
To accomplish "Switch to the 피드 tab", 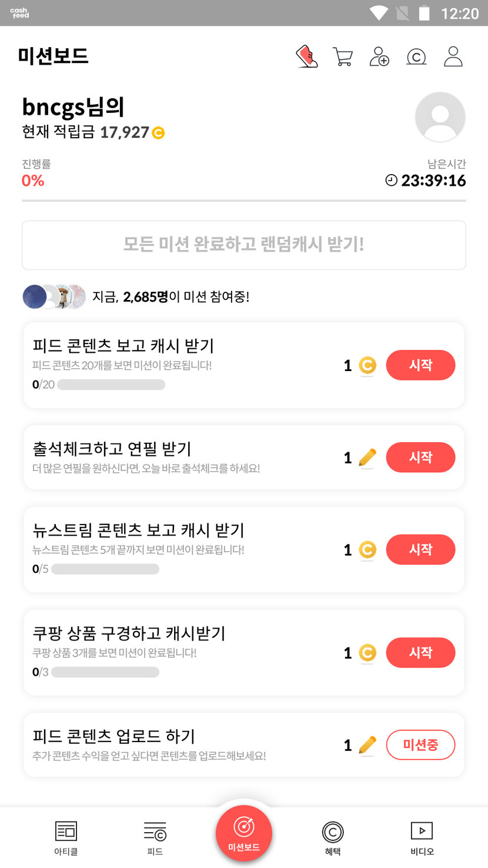I will coord(155,838).
